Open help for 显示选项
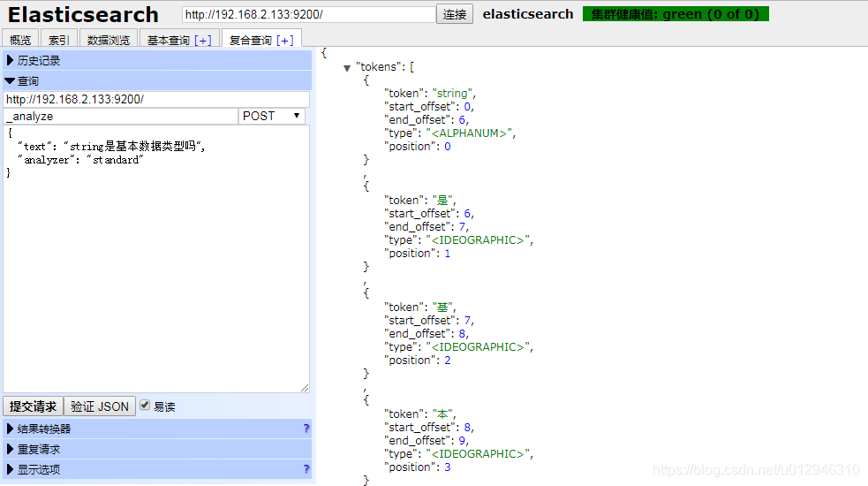 tap(306, 469)
